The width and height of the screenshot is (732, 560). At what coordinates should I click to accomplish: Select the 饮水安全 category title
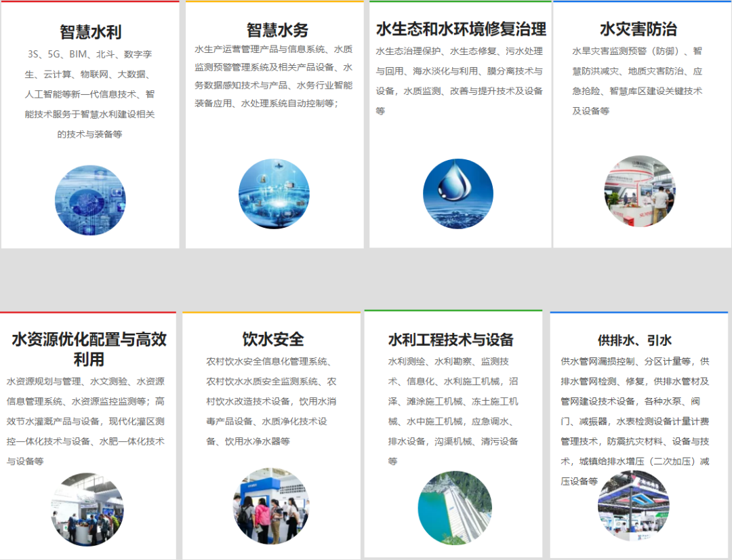pyautogui.click(x=274, y=337)
